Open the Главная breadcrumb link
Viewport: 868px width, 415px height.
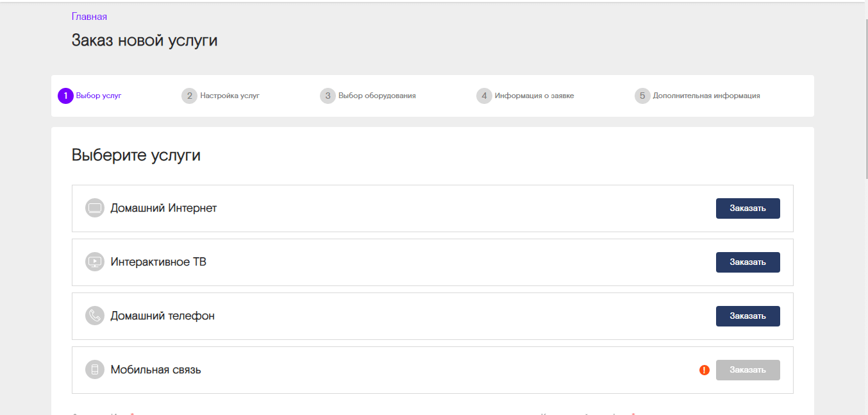point(89,17)
